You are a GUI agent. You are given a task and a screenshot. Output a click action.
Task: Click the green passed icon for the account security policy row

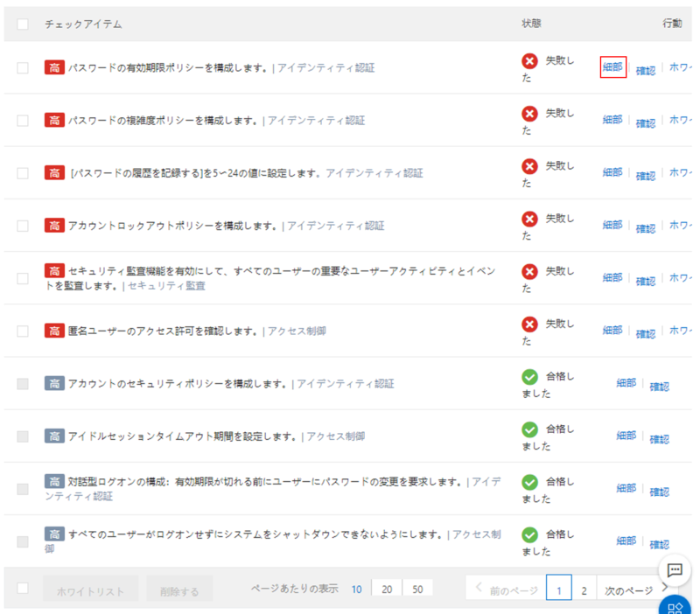pyautogui.click(x=529, y=377)
